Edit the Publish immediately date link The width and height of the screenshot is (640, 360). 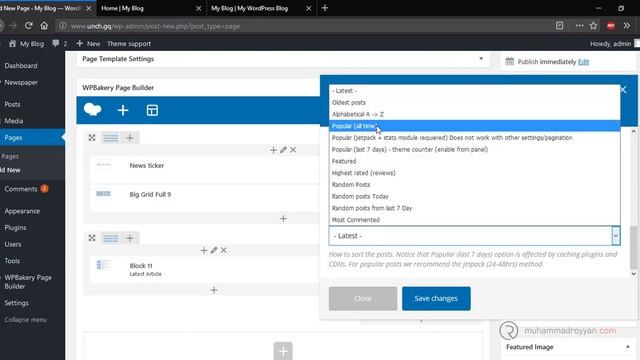tap(583, 62)
